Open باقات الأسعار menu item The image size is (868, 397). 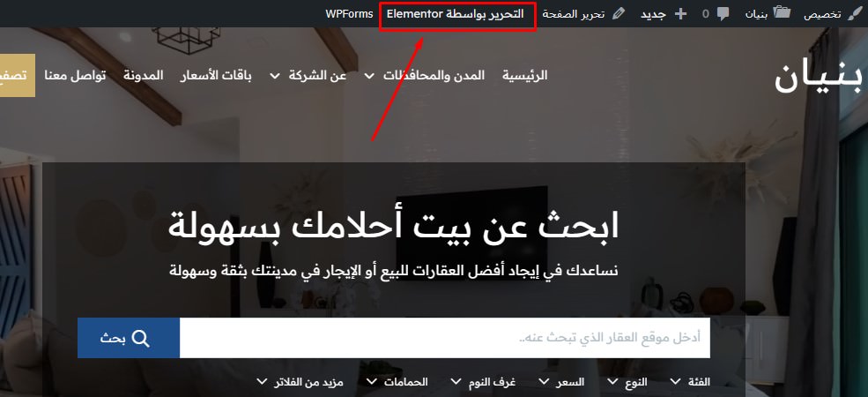click(216, 75)
